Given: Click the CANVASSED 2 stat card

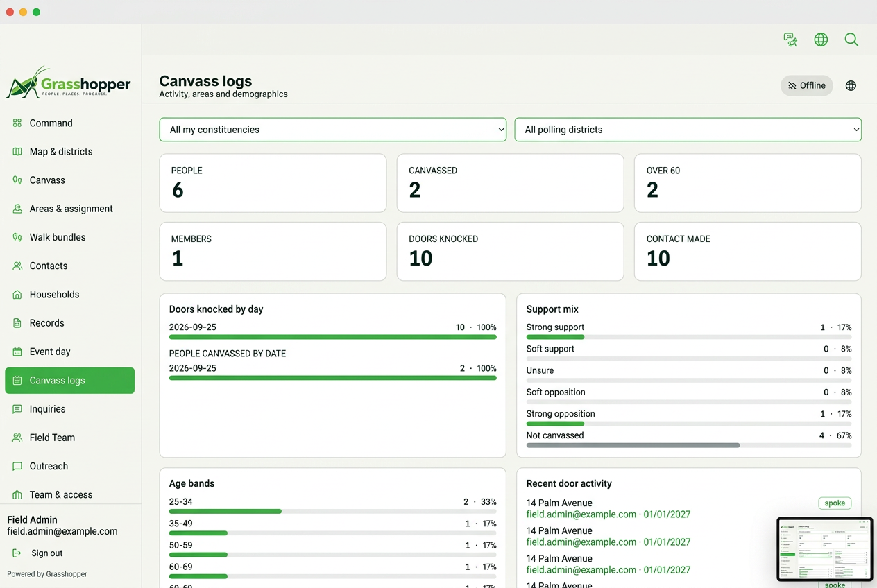Looking at the screenshot, I should [510, 183].
